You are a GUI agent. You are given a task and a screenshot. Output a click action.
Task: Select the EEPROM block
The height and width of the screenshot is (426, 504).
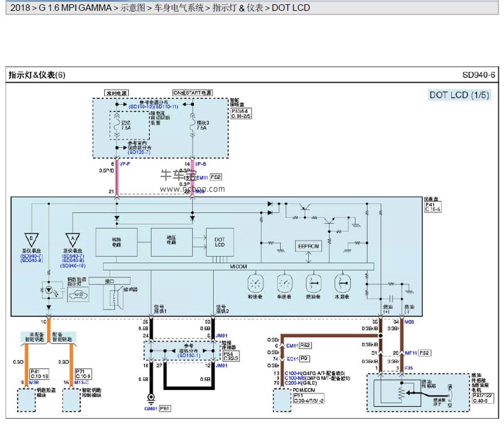(x=309, y=246)
